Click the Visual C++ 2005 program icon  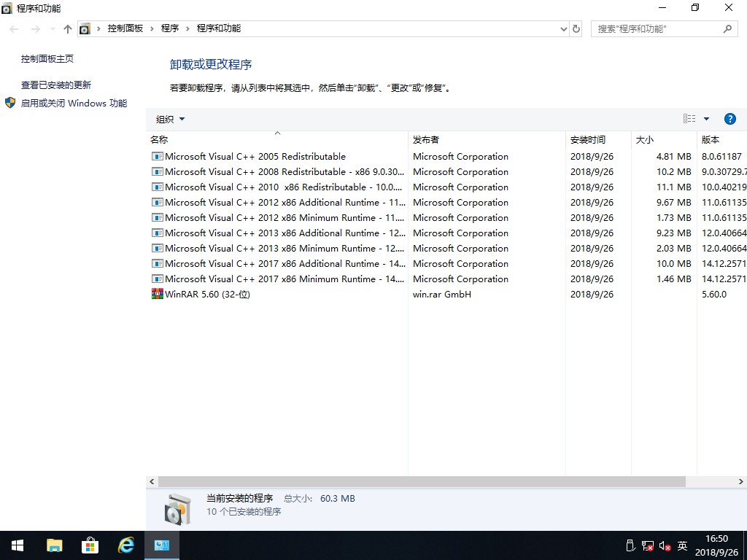[158, 156]
